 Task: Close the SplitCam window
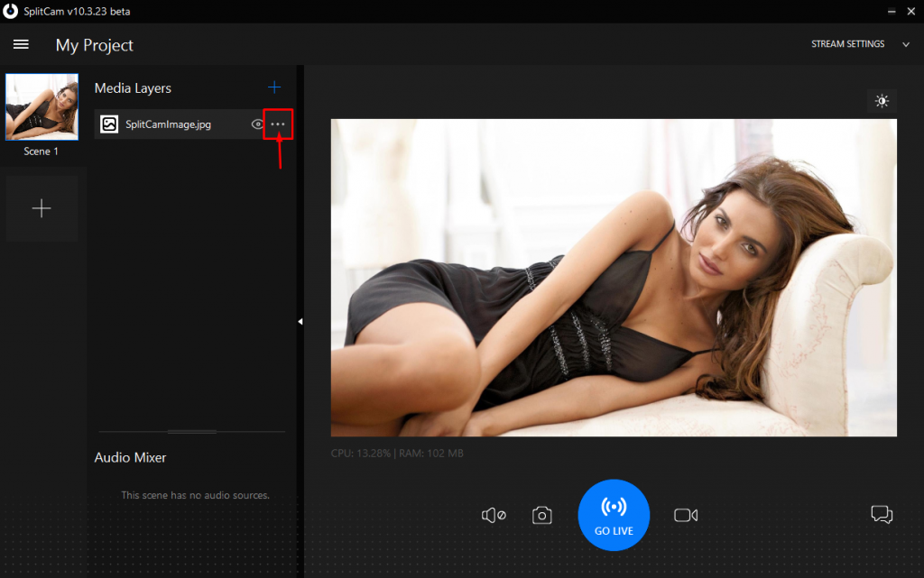[911, 11]
